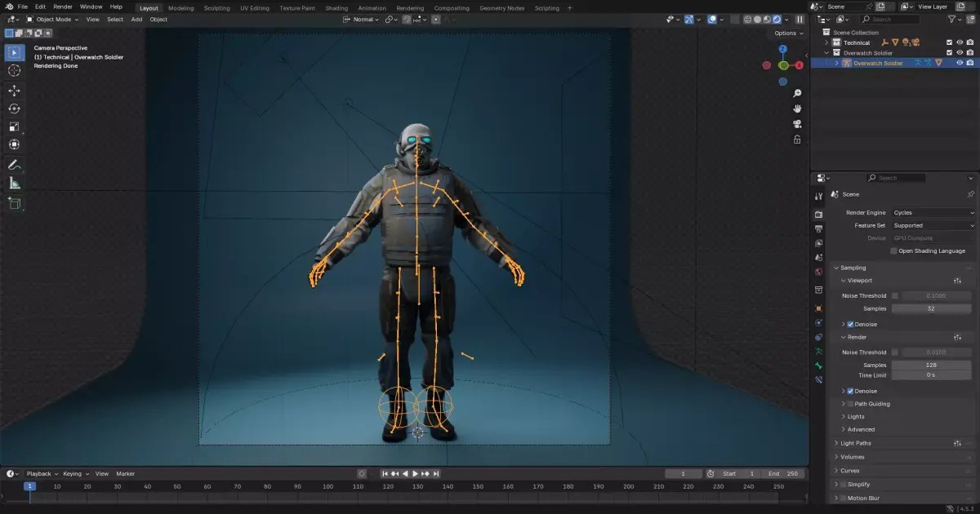This screenshot has height=514, width=980.
Task: Click the viewport zoom magnifier icon
Action: [797, 93]
